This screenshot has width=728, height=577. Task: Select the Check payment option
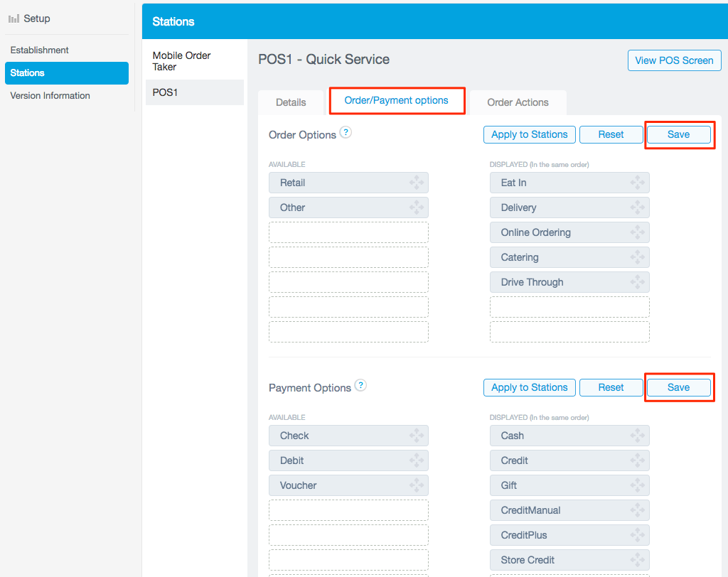348,436
